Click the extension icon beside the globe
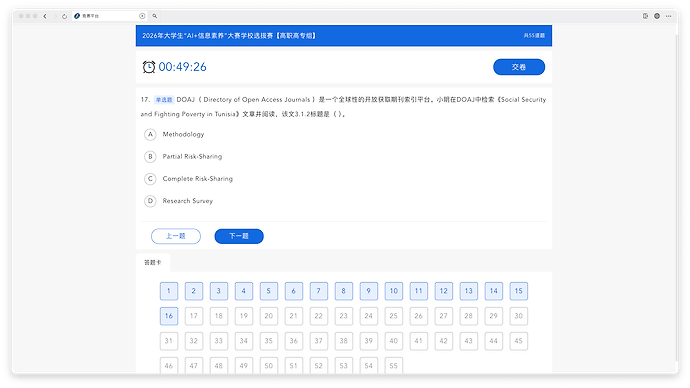 pyautogui.click(x=645, y=16)
